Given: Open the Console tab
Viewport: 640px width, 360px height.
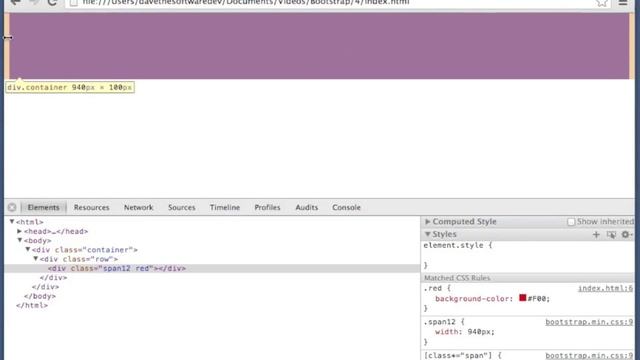Looking at the screenshot, I should 346,207.
